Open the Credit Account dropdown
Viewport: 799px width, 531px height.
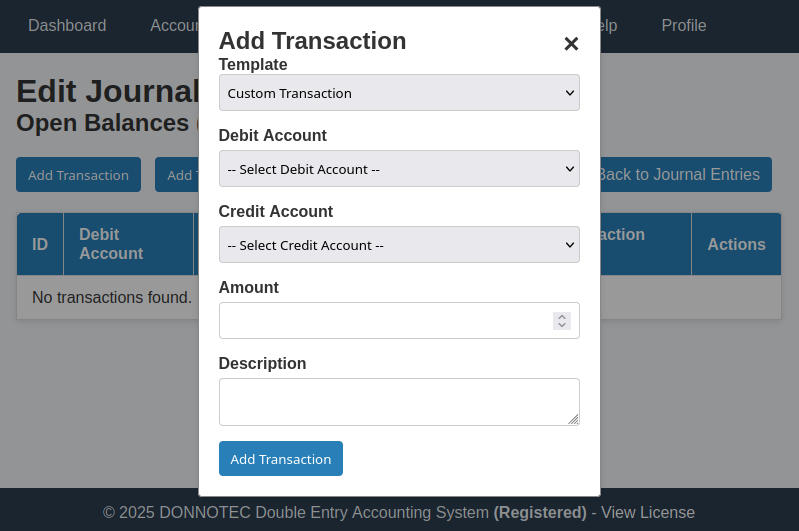coord(399,245)
